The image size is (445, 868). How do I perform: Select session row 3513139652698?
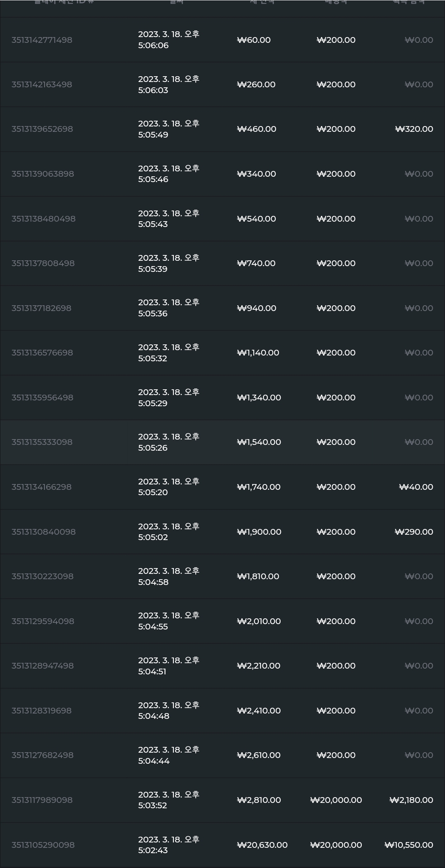coord(222,129)
